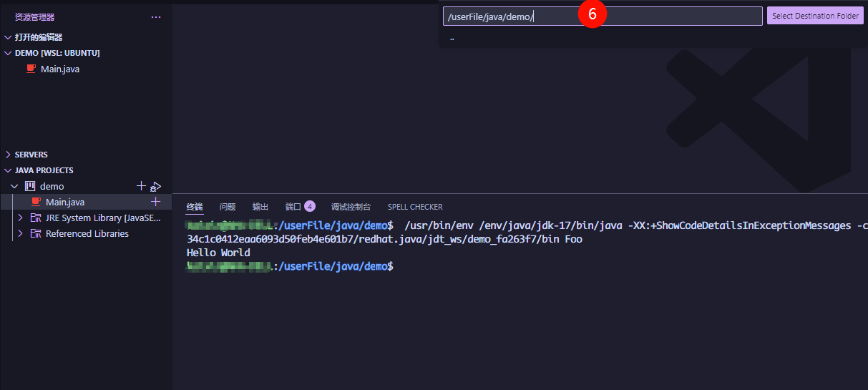Open Main.java in the DEMO explorer tree
Viewport: 868px width, 390px height.
pyautogui.click(x=60, y=69)
